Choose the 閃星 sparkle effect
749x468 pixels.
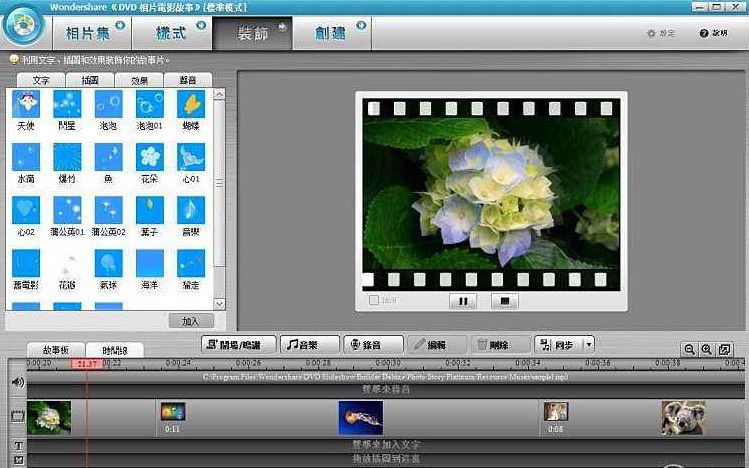[67, 104]
